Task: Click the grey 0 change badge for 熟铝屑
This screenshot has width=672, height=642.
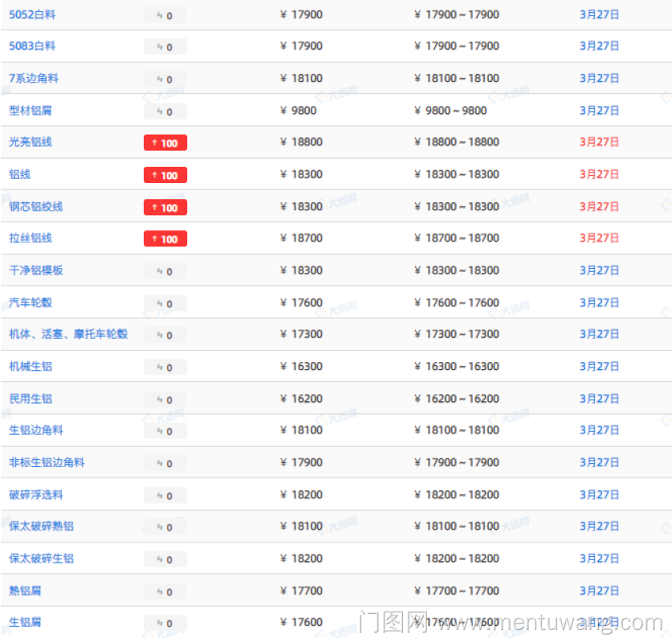Action: pos(165,591)
